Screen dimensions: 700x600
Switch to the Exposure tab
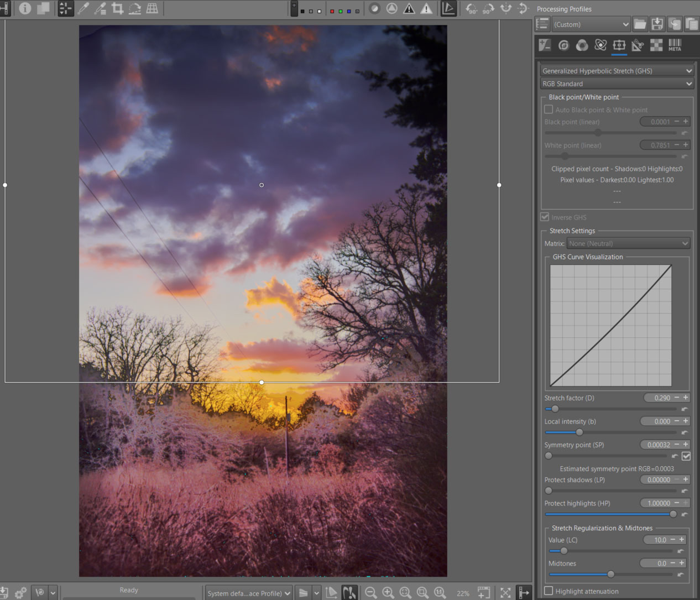545,45
